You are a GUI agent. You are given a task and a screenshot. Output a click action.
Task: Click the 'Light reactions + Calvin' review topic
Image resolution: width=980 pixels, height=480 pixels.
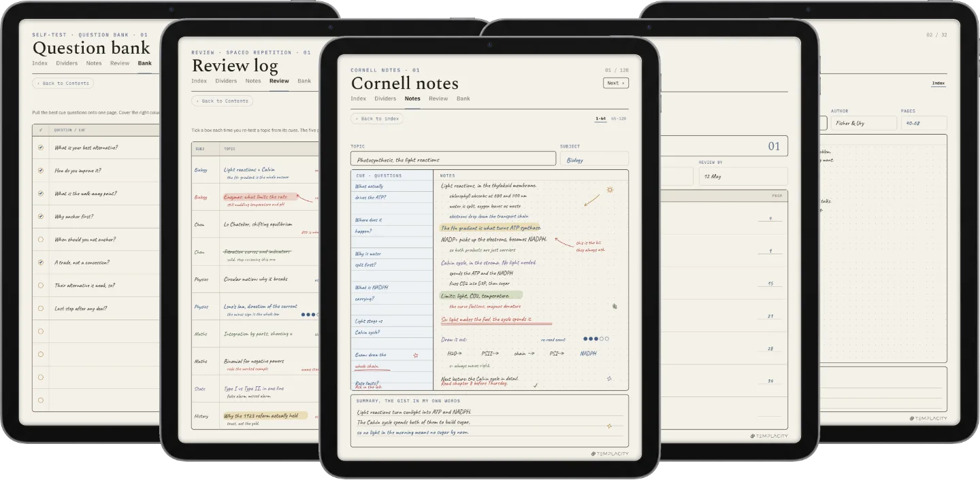tap(249, 170)
